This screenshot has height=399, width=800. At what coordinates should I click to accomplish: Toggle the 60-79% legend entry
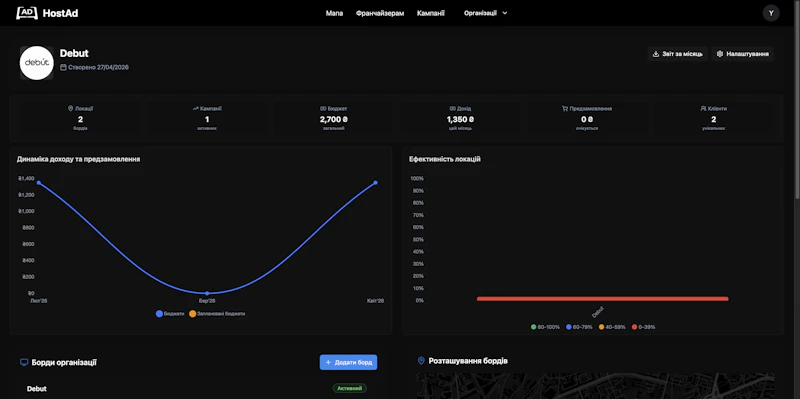point(579,327)
